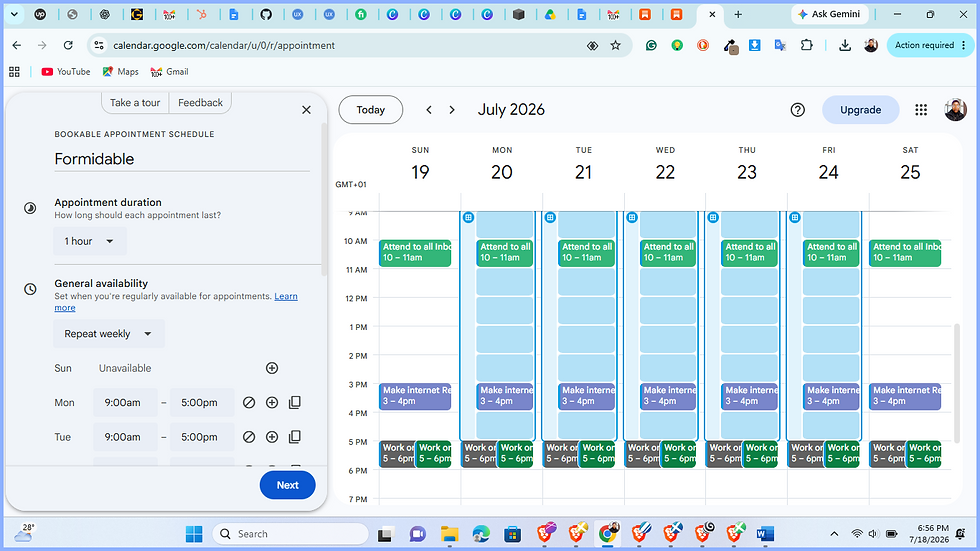Open the Calendar help question-mark icon

click(x=798, y=110)
